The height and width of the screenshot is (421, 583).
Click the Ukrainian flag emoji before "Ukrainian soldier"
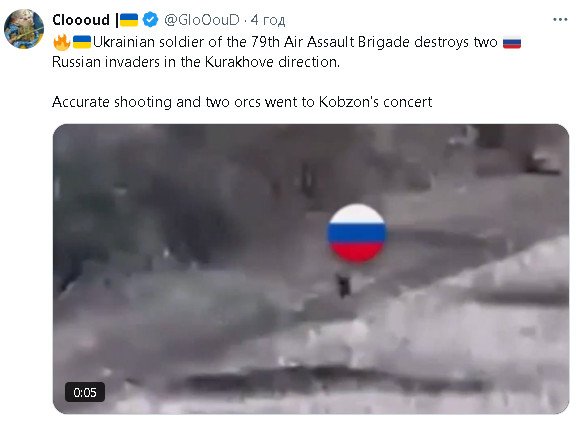pos(82,42)
